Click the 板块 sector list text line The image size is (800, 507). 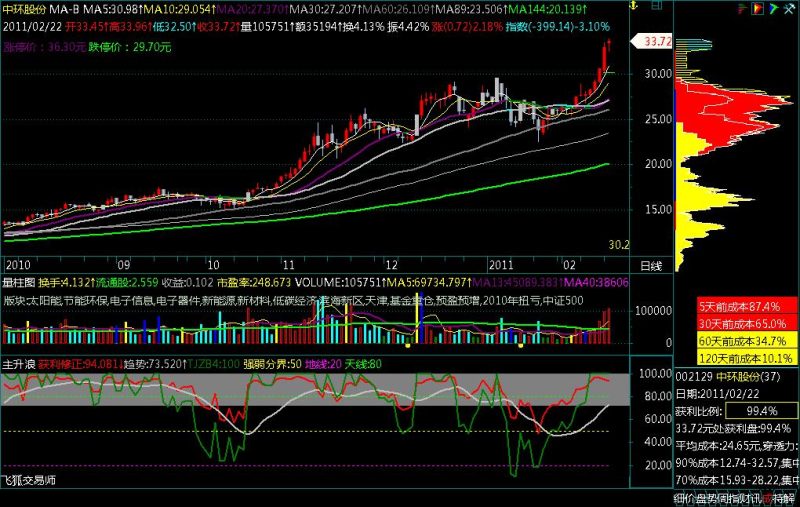[x=293, y=300]
